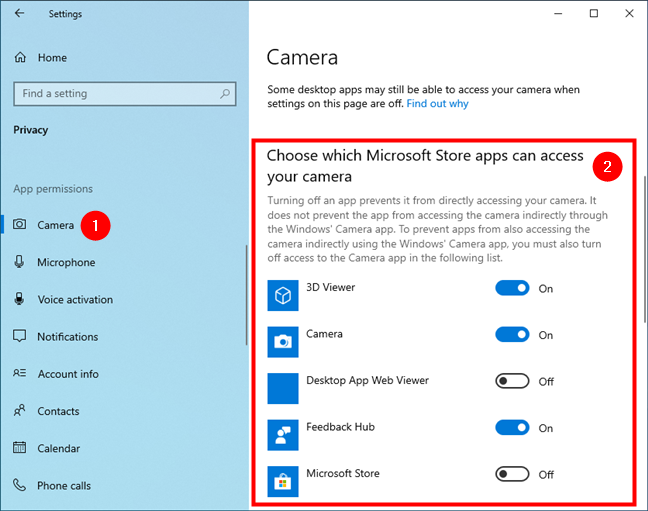Screen dimensions: 648x511
Task: Enable camera access for Desktop App Web Viewer
Action: pyautogui.click(x=512, y=381)
